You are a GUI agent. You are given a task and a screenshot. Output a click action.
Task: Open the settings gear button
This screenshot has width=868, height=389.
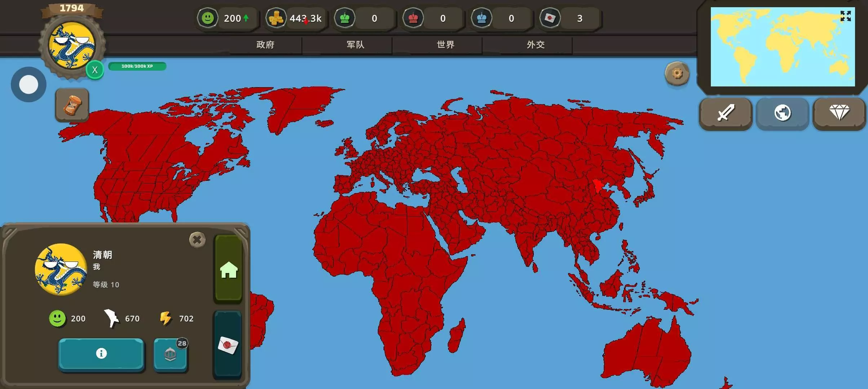click(x=677, y=73)
